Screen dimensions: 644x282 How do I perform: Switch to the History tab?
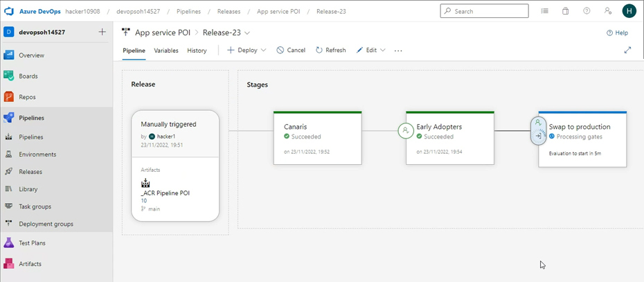click(x=197, y=51)
